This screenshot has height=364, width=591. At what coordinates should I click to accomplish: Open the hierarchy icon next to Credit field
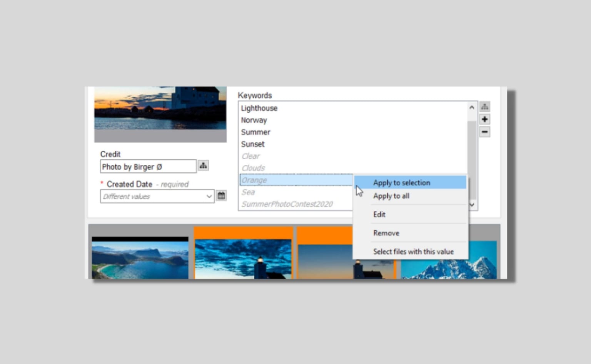coord(203,166)
